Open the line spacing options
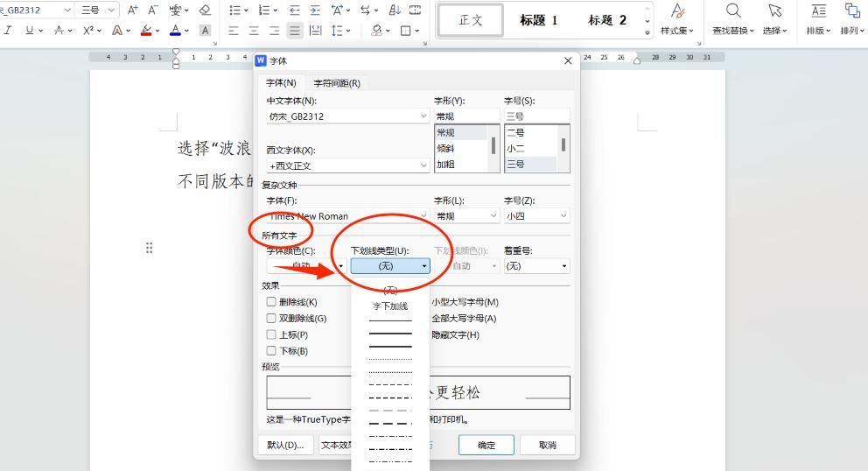Image resolution: width=868 pixels, height=471 pixels. [x=337, y=31]
